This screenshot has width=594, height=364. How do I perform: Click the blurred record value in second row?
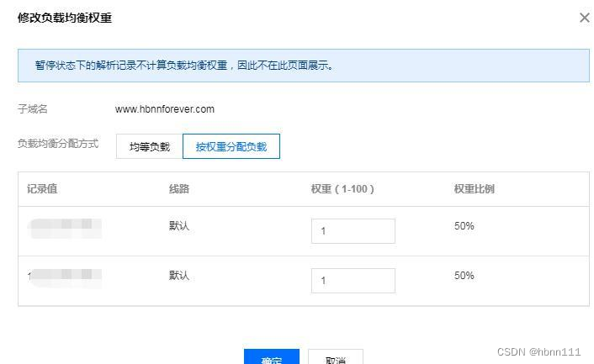coord(65,278)
